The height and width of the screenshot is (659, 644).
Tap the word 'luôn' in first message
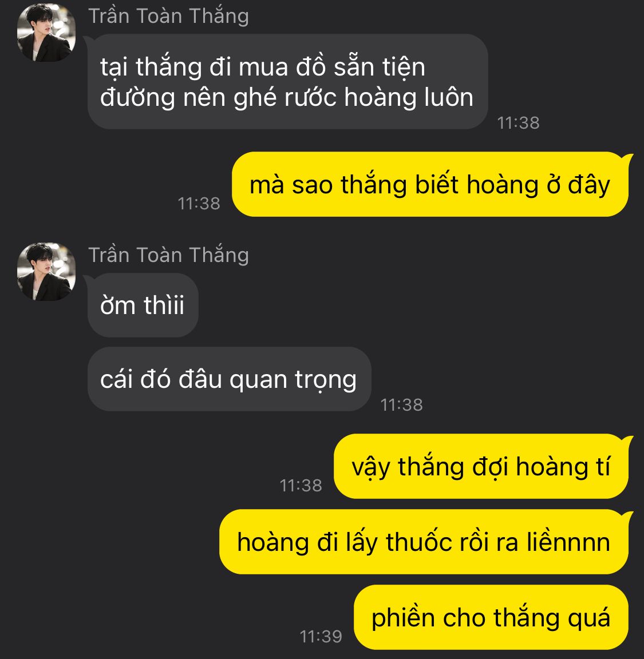(449, 97)
